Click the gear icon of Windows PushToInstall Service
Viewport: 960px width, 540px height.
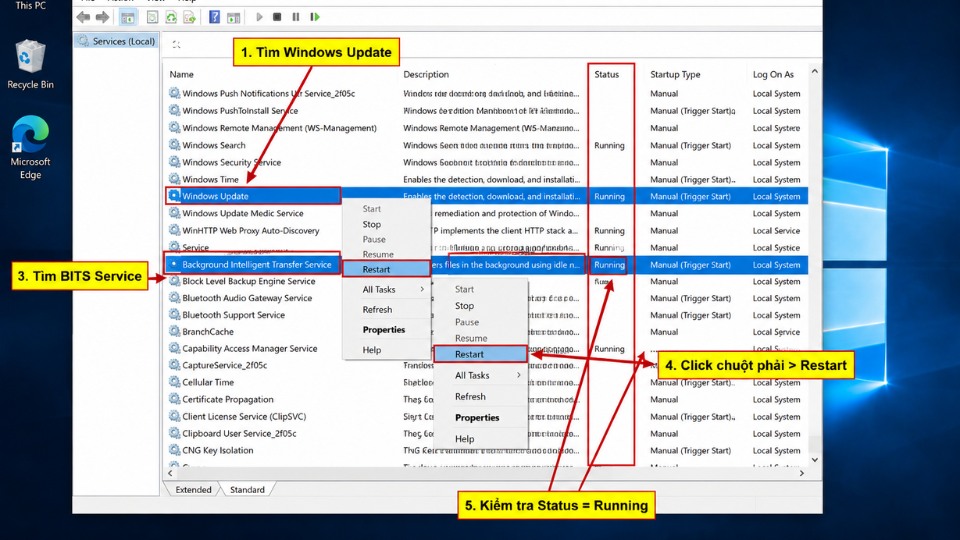[x=174, y=110]
